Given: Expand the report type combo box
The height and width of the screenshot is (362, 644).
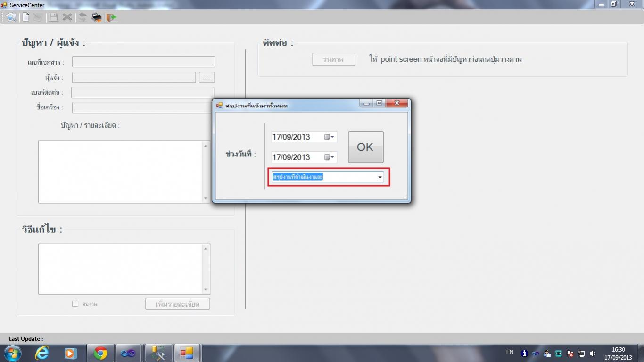Looking at the screenshot, I should tap(380, 177).
